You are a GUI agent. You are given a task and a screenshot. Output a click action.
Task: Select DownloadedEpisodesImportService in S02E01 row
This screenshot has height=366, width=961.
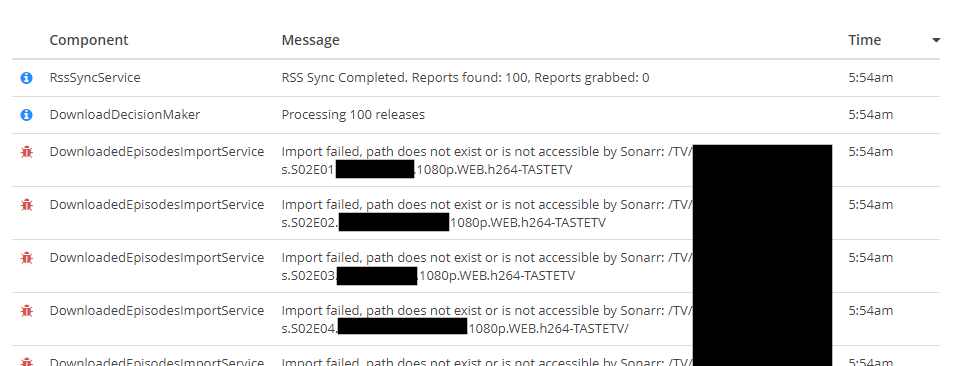click(157, 151)
